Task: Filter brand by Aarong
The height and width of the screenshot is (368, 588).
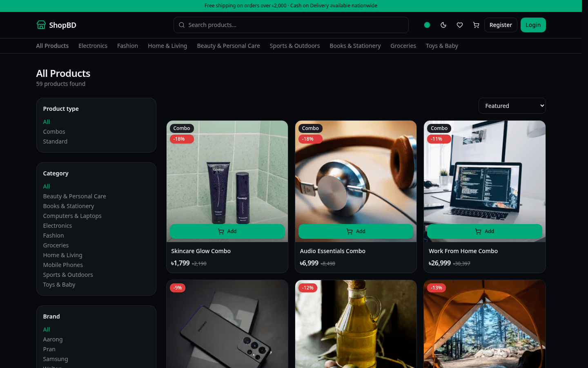Action: (53, 339)
